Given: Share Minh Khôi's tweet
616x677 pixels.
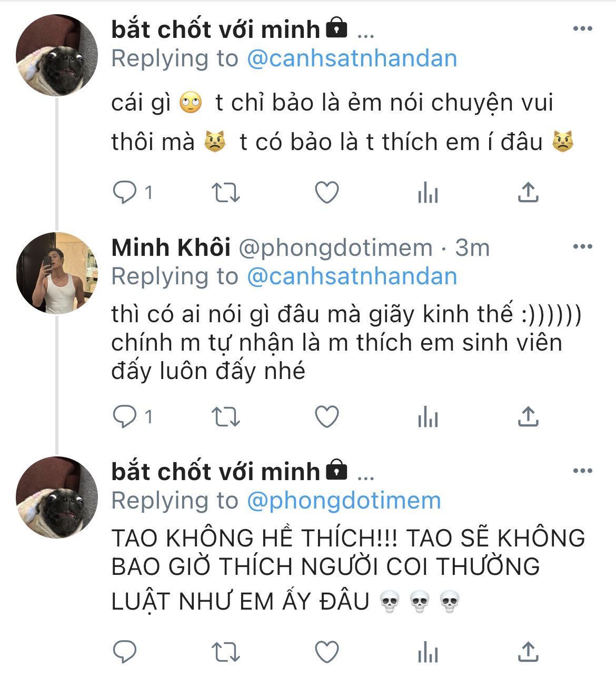Looking at the screenshot, I should pos(528,417).
